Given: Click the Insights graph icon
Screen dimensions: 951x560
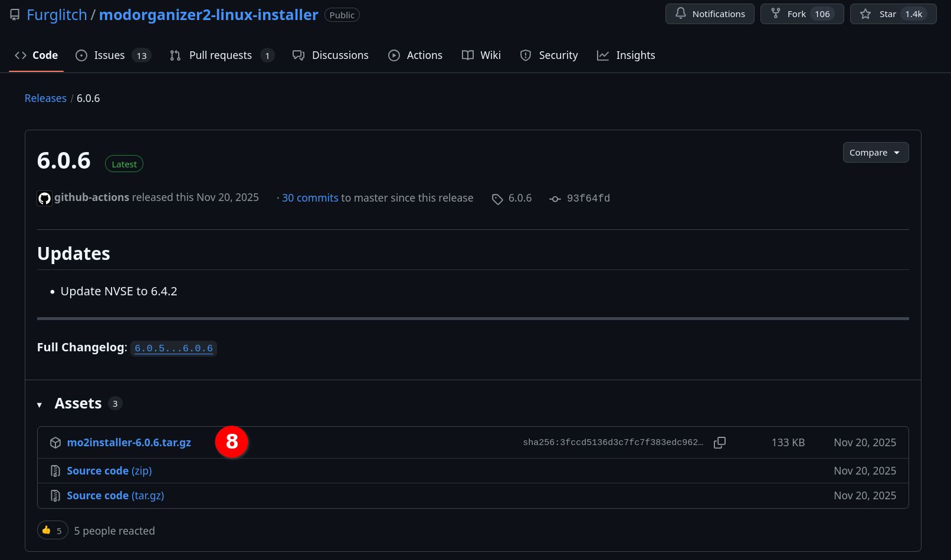Looking at the screenshot, I should coord(603,55).
